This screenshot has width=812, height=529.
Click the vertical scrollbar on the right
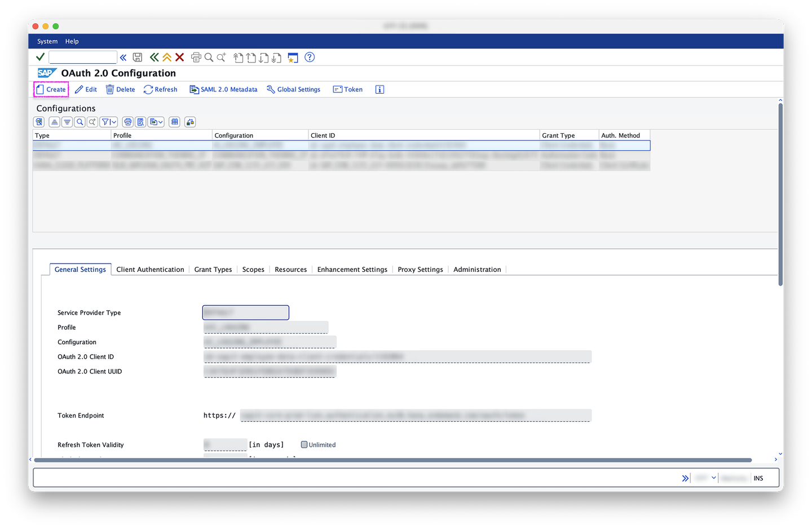coord(780,195)
